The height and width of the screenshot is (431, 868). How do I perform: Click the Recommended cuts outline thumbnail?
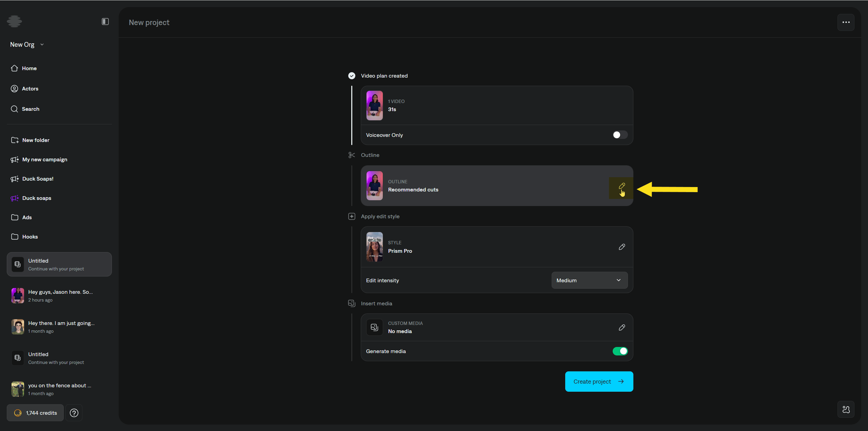pyautogui.click(x=375, y=186)
